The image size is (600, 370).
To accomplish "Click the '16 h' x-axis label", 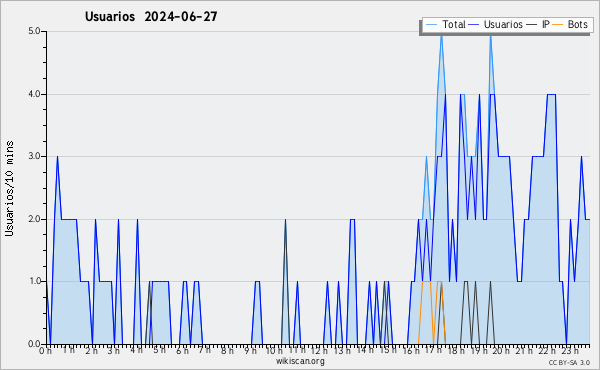I will click(x=411, y=351).
